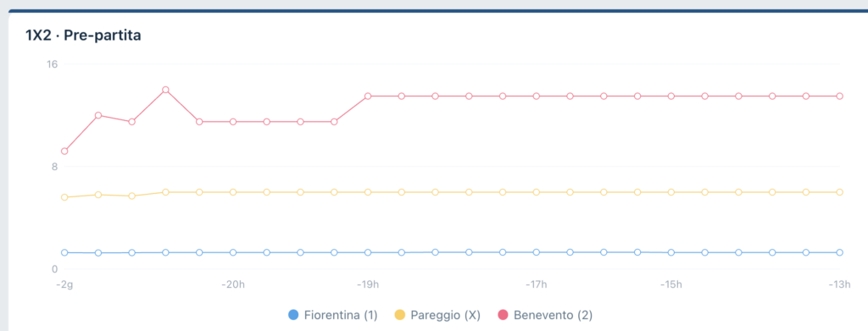Toggle the Benevento (2) legend label

pos(553,316)
